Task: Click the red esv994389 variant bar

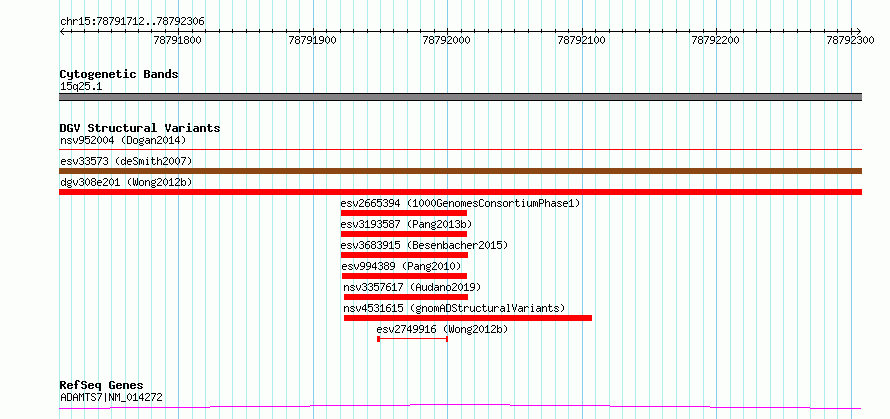Action: pyautogui.click(x=404, y=276)
